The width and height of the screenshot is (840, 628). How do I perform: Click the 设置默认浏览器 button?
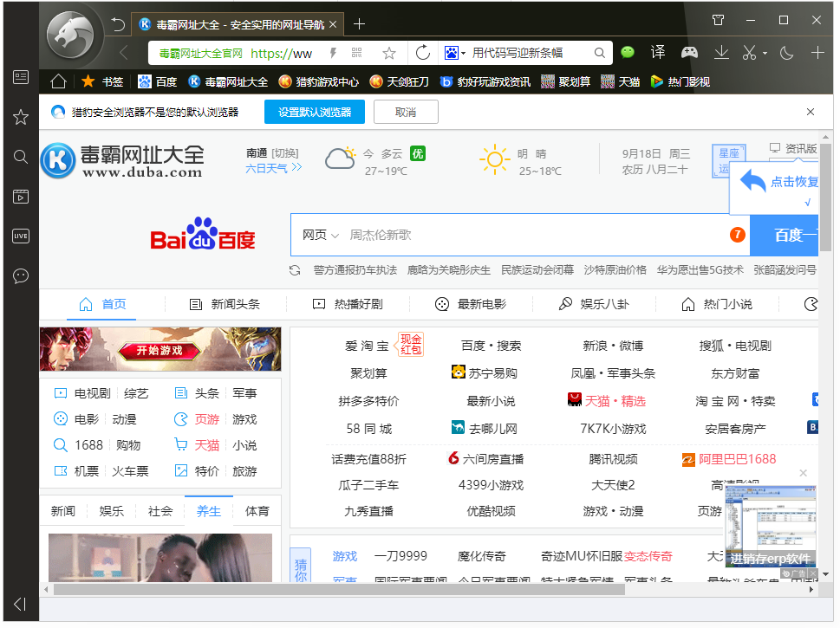pyautogui.click(x=315, y=112)
